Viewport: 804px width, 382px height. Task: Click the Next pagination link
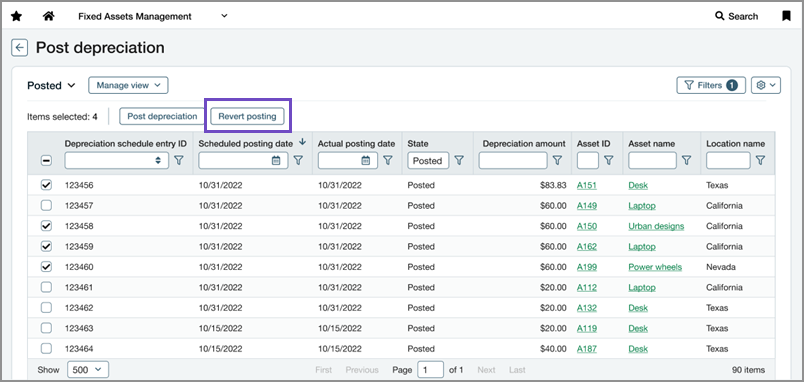[487, 370]
